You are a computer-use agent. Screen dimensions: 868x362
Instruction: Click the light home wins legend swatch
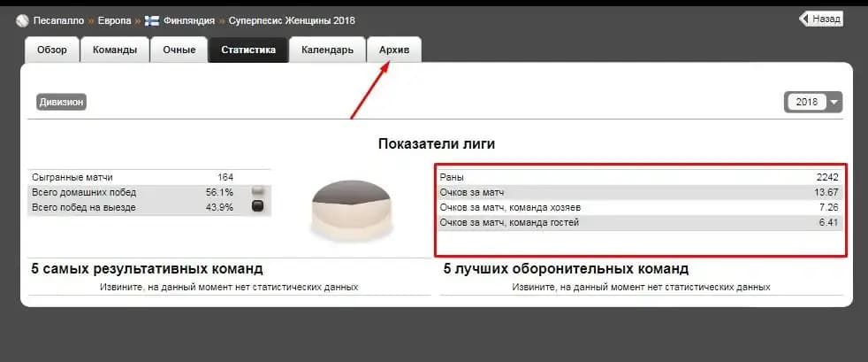tap(257, 192)
